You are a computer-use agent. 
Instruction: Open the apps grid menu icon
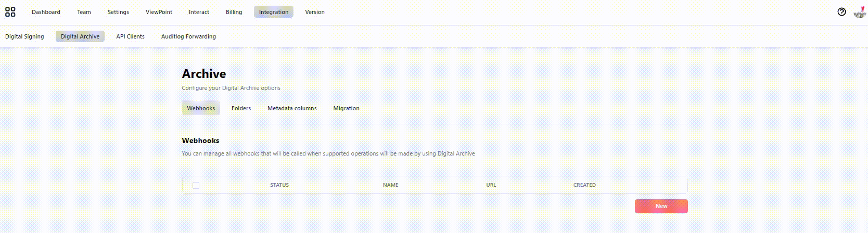[x=10, y=12]
